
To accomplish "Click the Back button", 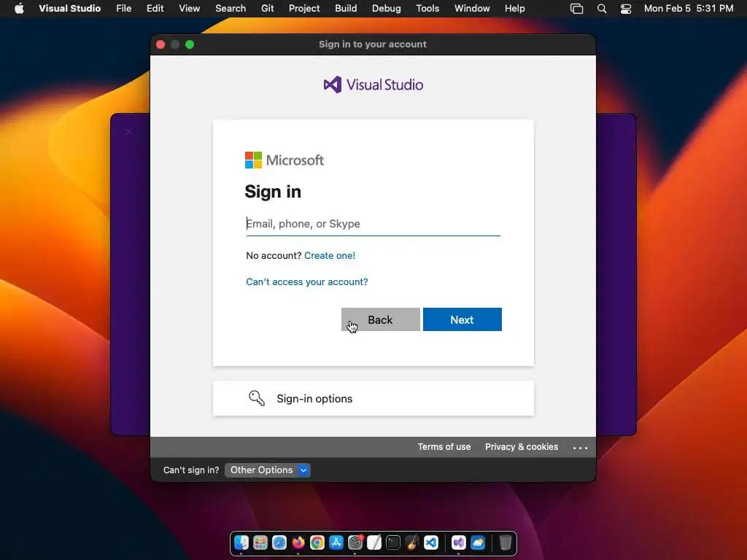I will 381,319.
